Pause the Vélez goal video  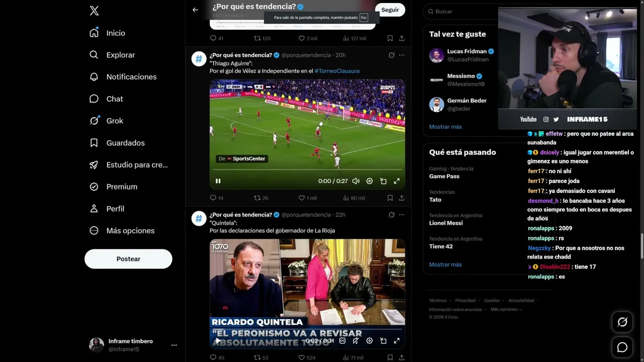pos(218,181)
